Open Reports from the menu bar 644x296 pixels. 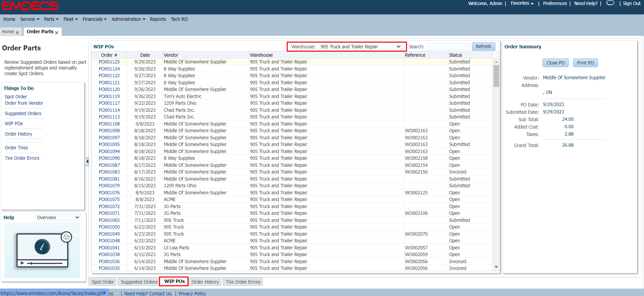pos(158,19)
